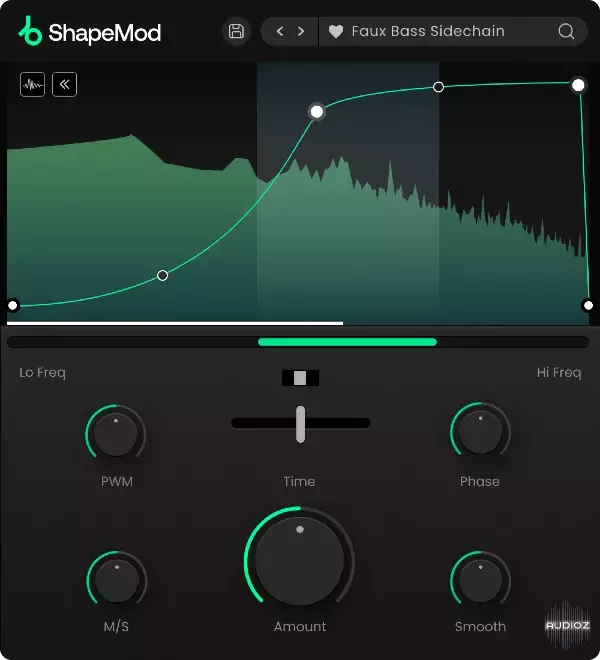The image size is (600, 660).
Task: Click the Phase label
Action: click(480, 481)
